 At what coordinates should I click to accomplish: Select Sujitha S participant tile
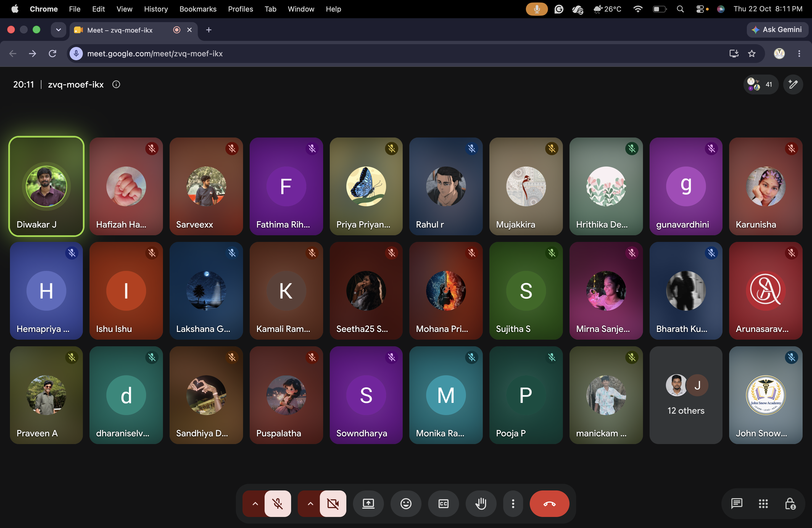coord(526,291)
